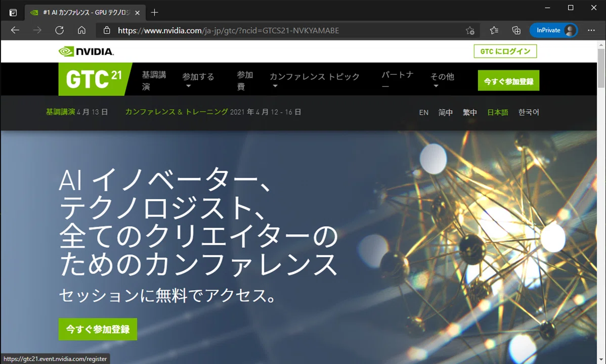The image size is (606, 364).
Task: View site security lock information
Action: (107, 30)
